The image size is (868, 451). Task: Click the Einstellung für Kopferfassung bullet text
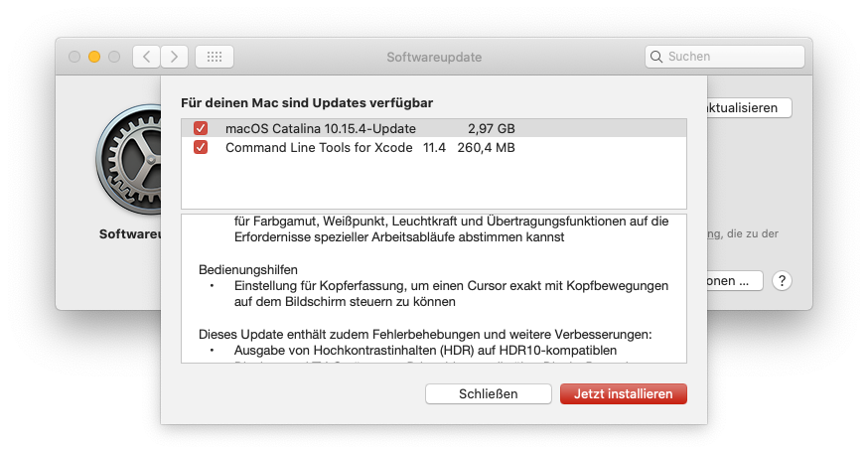tap(451, 294)
